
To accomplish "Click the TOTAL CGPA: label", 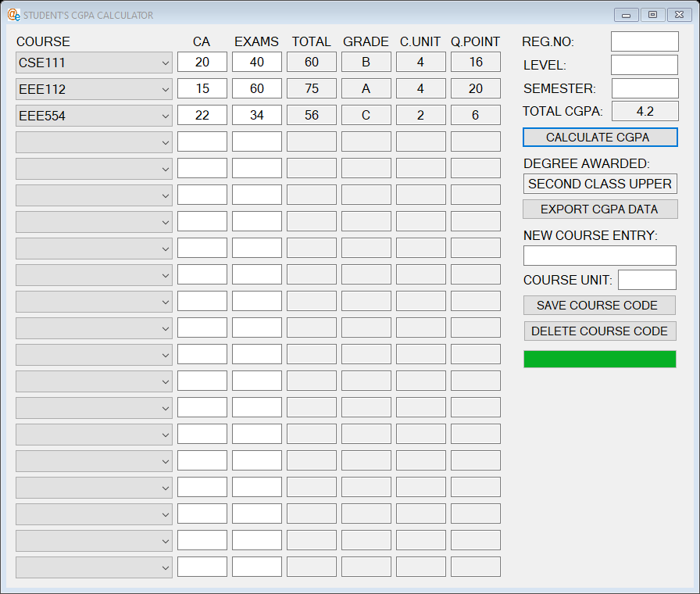I will point(562,111).
